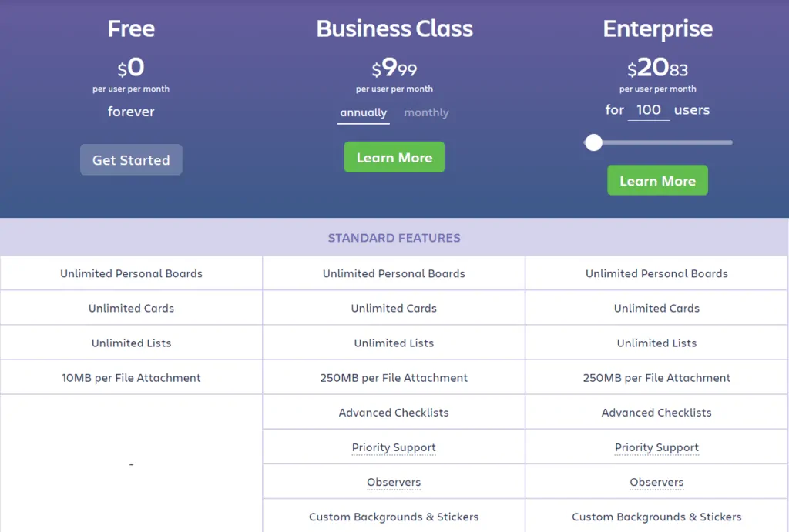Click the Standard Features section header

(x=394, y=238)
